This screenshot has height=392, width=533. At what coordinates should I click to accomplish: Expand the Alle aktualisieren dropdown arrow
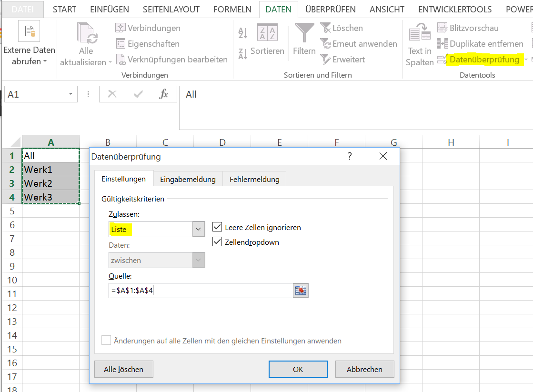coord(110,62)
